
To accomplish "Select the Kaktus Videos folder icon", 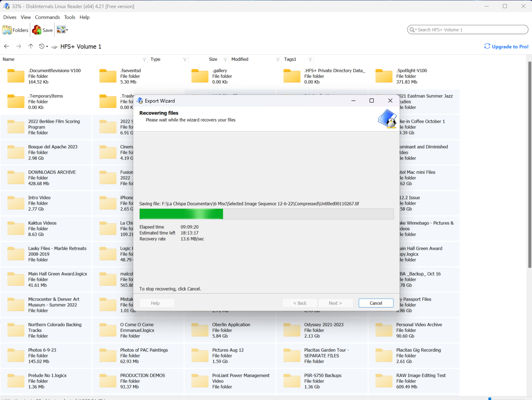I will pos(16,229).
